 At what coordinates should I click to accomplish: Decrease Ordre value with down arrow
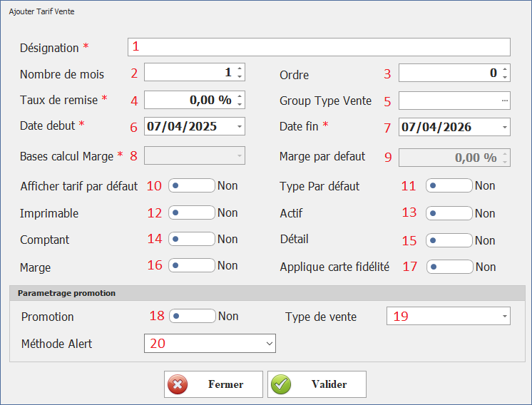[505, 77]
